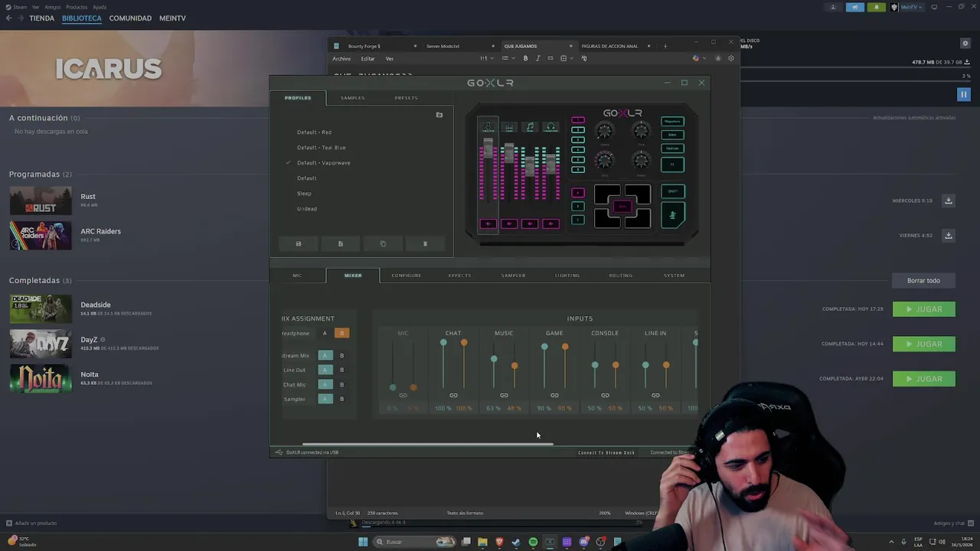The height and width of the screenshot is (551, 980).
Task: Open Notepad settings gear
Action: [730, 58]
